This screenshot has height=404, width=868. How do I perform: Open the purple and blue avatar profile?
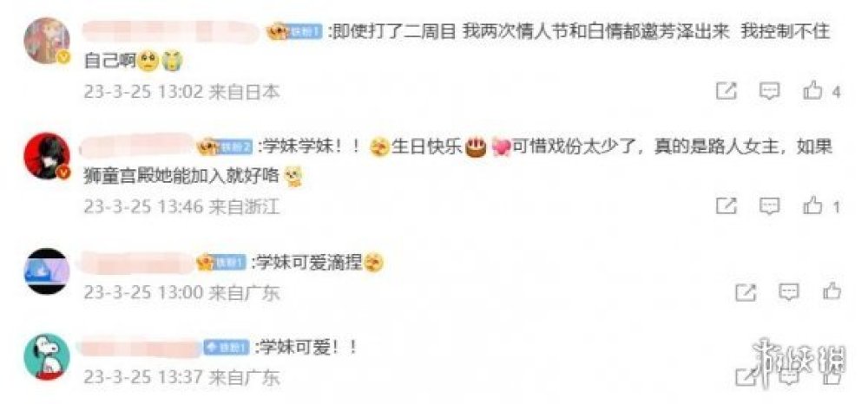[x=47, y=271]
